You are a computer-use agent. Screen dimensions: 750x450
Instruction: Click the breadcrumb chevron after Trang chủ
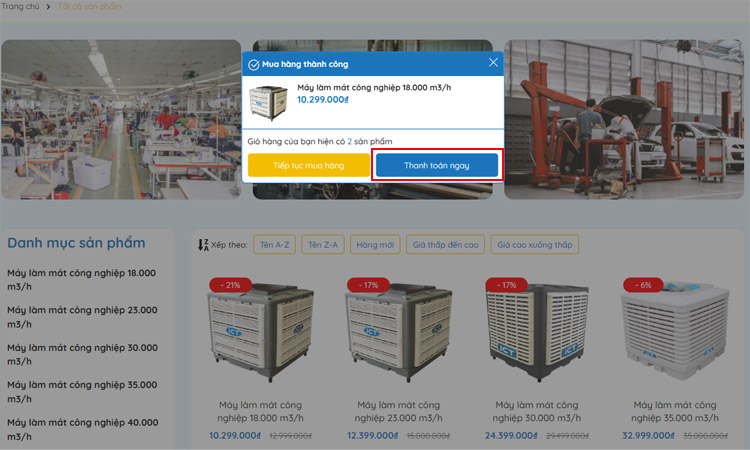(48, 7)
